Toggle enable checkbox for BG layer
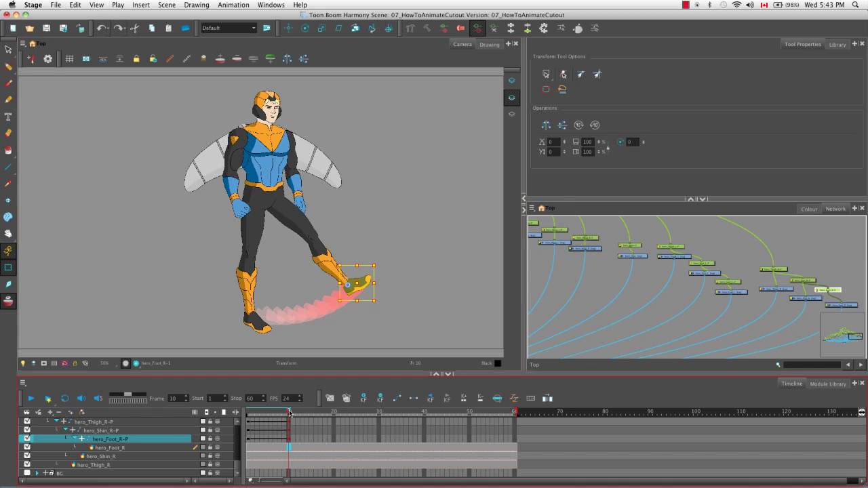Screen dimensions: 868x488 pos(27,473)
